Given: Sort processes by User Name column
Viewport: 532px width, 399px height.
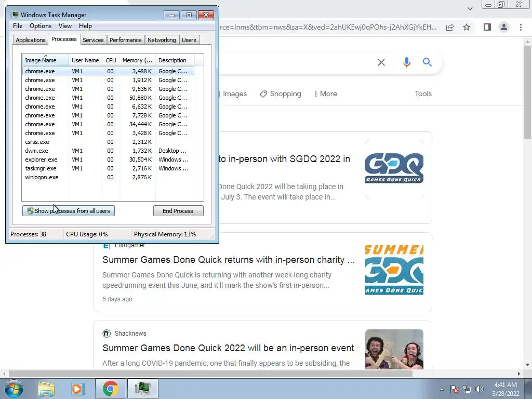Looking at the screenshot, I should click(x=86, y=60).
